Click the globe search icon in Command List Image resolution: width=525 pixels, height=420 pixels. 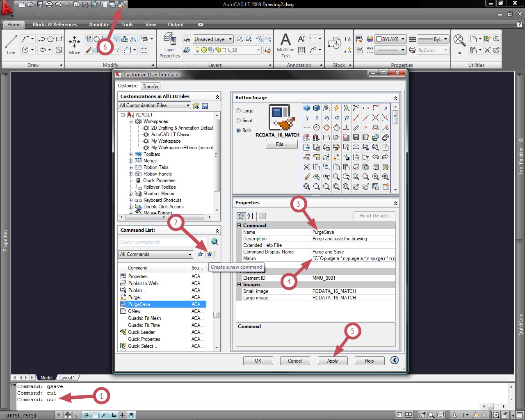[x=214, y=242]
